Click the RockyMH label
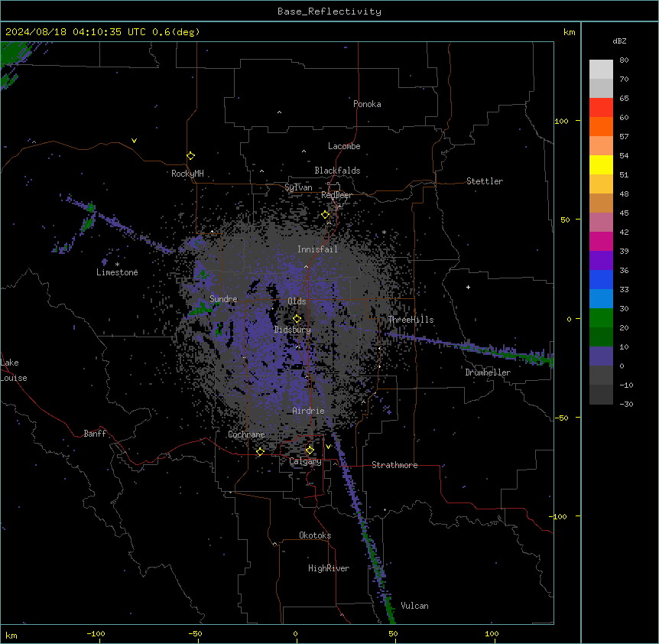The height and width of the screenshot is (644, 659). pyautogui.click(x=187, y=173)
